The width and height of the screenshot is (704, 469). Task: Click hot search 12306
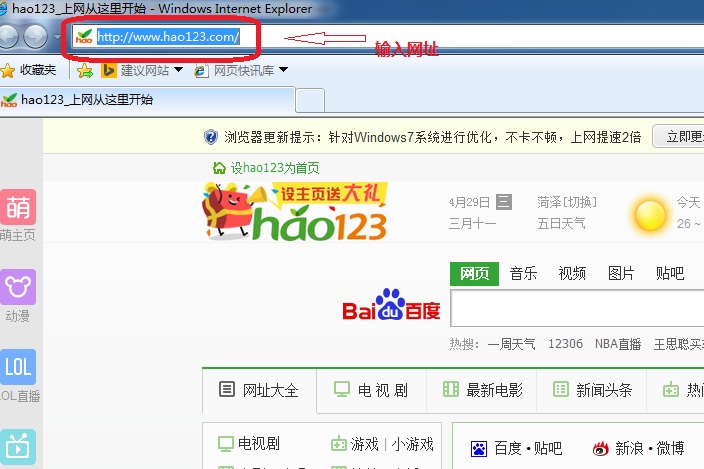[x=565, y=344]
